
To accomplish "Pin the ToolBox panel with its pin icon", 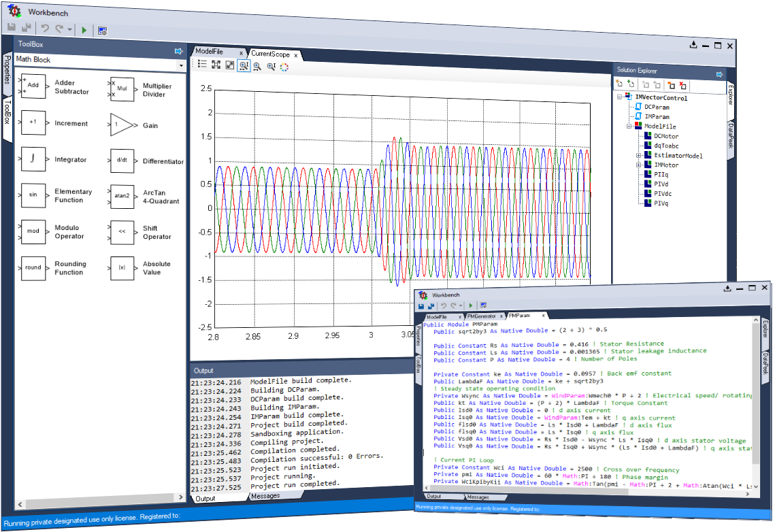I will (178, 51).
